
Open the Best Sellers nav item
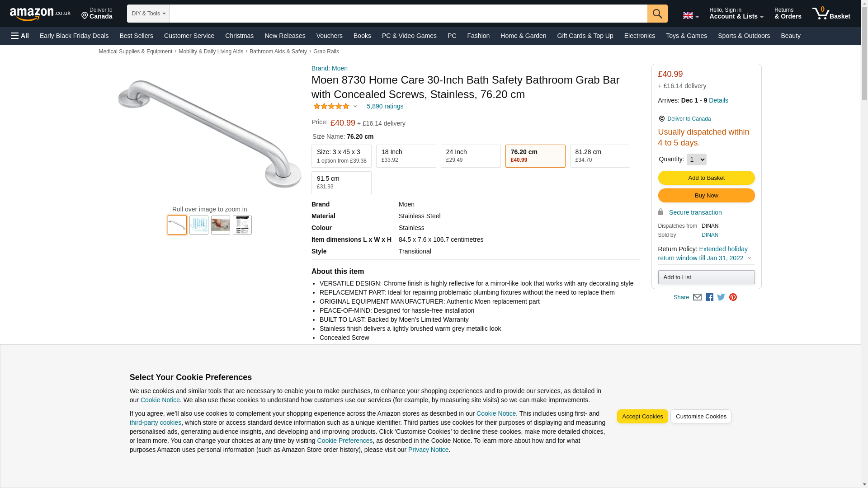coord(136,36)
